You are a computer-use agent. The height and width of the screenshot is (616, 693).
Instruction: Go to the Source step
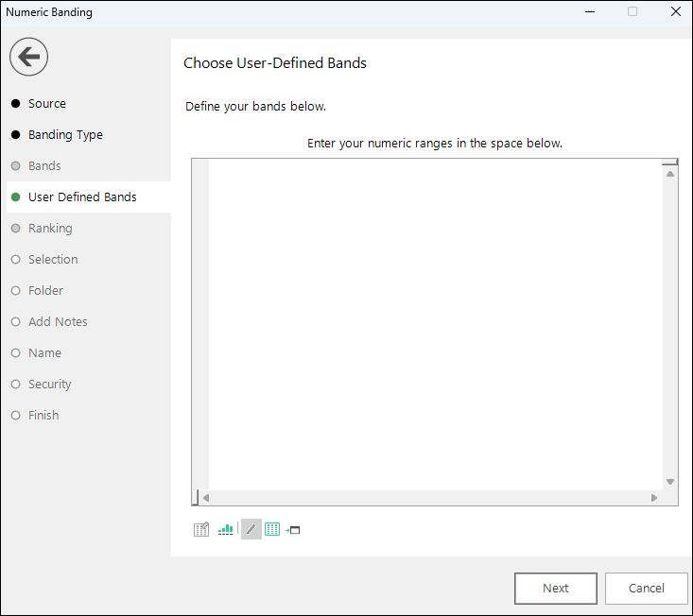click(47, 103)
